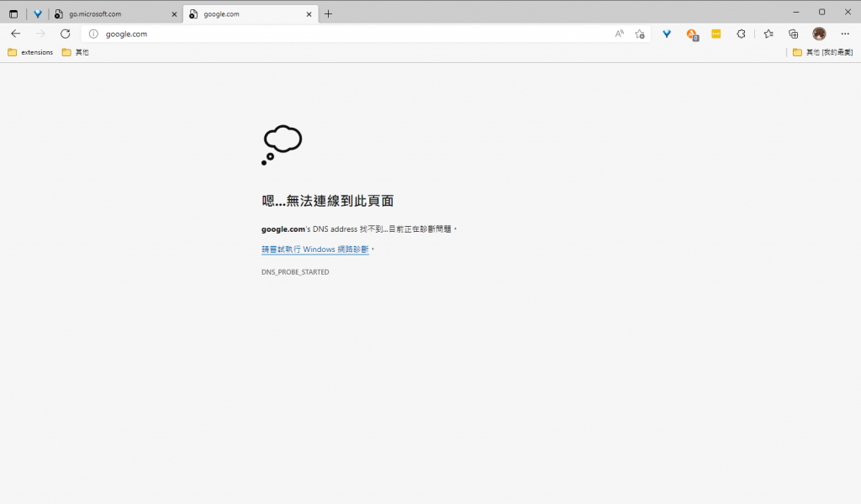Open the Extensions puzzle icon
This screenshot has height=504, width=861.
click(741, 34)
